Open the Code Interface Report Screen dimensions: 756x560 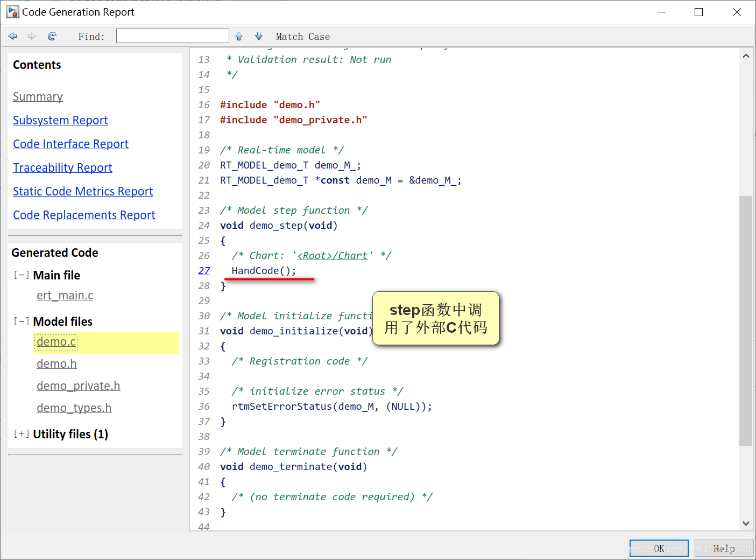click(x=70, y=144)
